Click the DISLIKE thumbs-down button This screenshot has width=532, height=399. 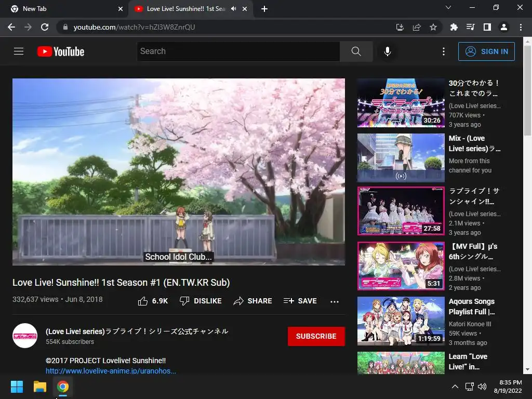(201, 301)
